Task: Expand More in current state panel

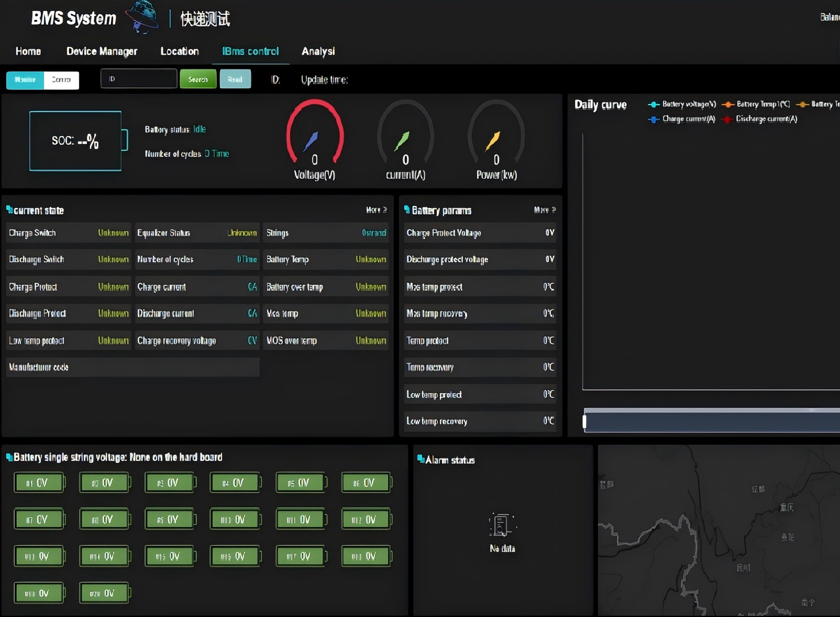Action: click(376, 210)
